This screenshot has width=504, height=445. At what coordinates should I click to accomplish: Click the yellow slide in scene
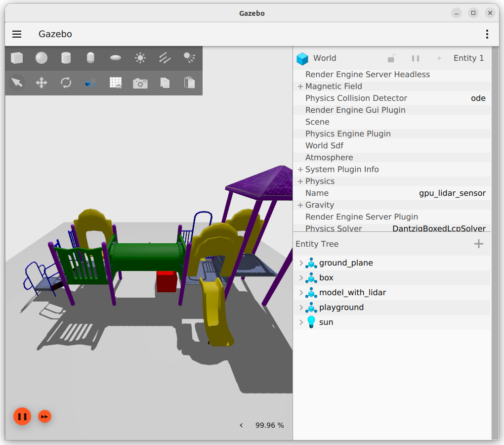pyautogui.click(x=215, y=312)
